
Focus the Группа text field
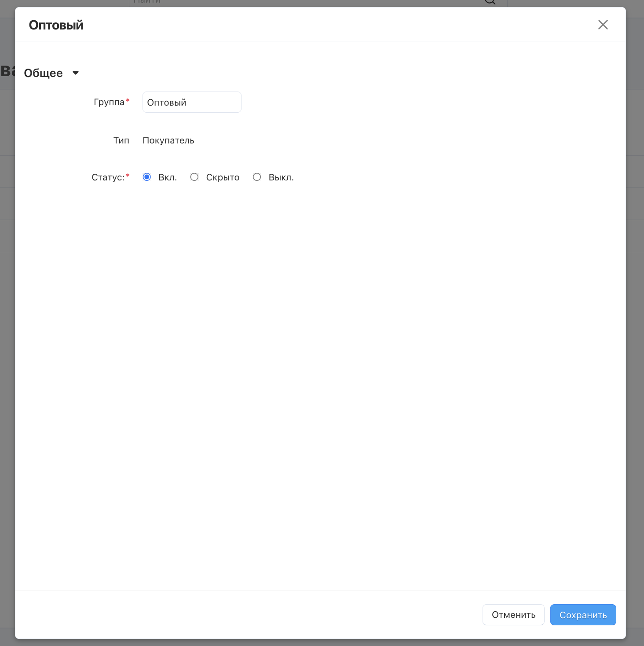pyautogui.click(x=192, y=102)
